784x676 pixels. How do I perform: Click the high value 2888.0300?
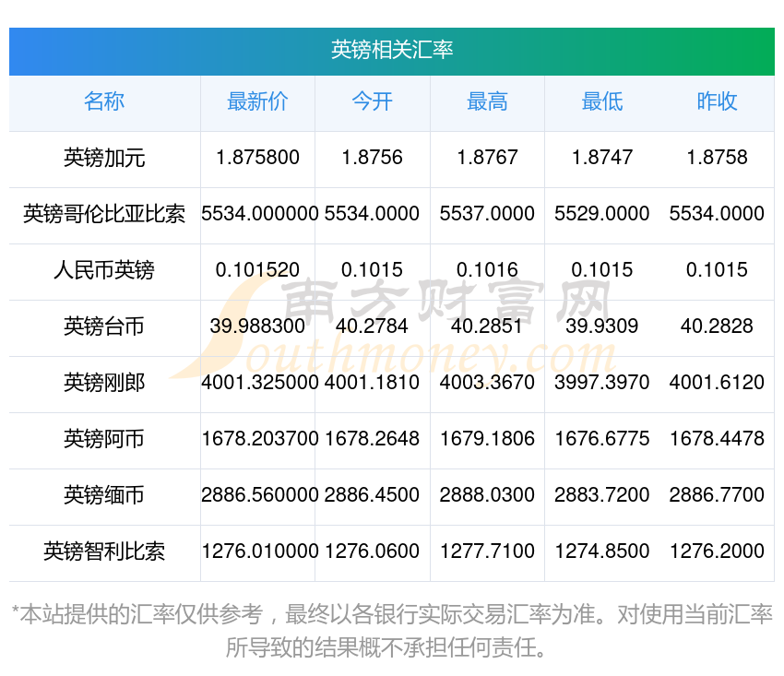(487, 495)
